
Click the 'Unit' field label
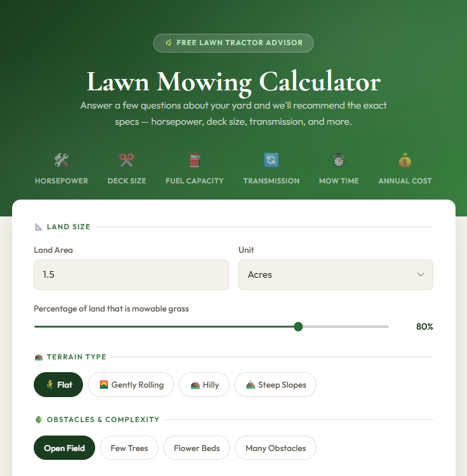point(246,250)
